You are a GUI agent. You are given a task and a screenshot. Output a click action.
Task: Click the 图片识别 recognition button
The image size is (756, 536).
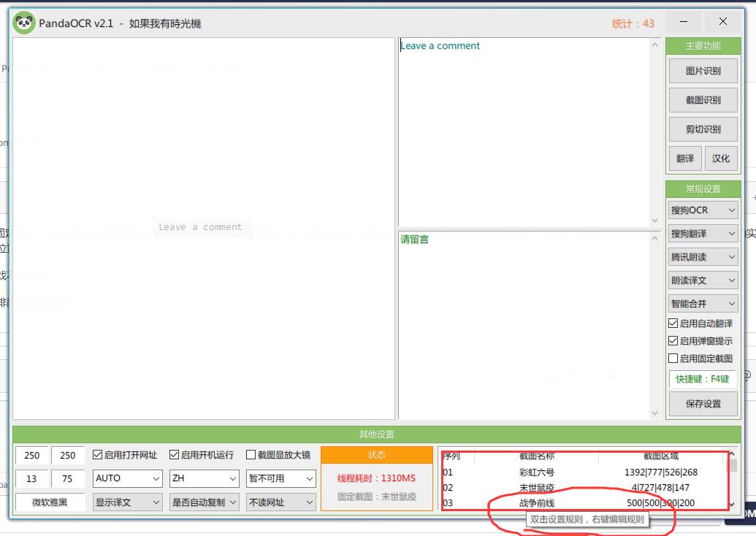point(702,70)
